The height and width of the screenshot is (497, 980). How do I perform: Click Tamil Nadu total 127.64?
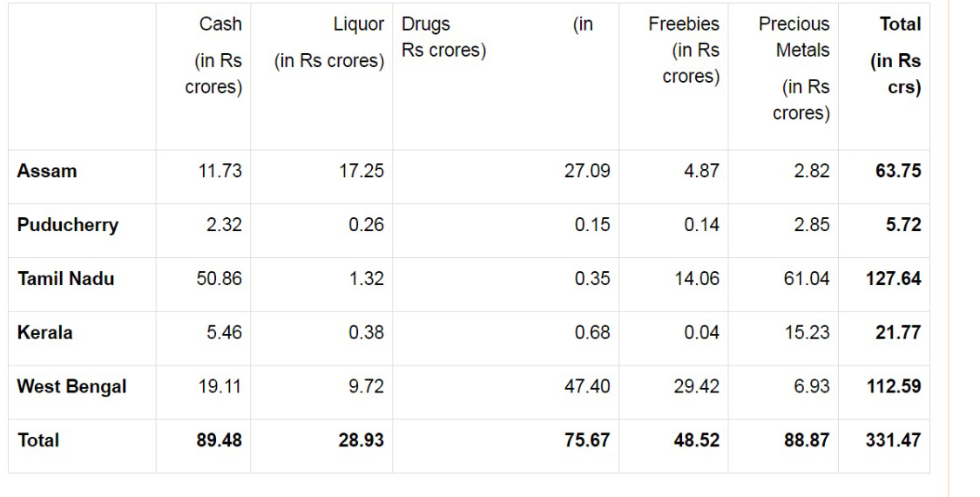(896, 280)
